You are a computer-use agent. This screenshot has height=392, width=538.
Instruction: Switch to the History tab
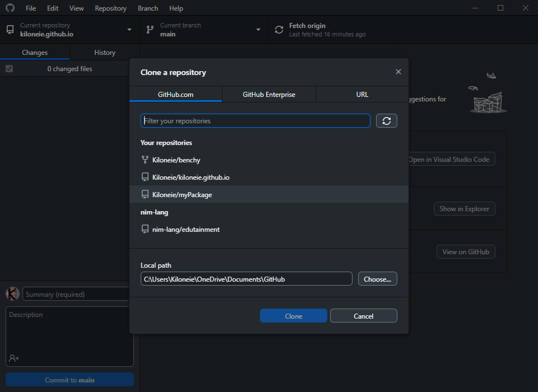click(105, 53)
